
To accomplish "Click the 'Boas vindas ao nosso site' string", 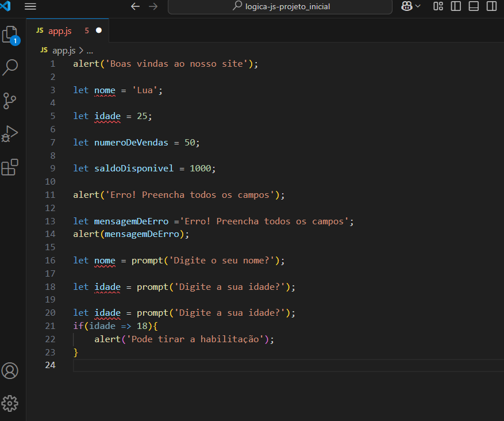I will (176, 64).
